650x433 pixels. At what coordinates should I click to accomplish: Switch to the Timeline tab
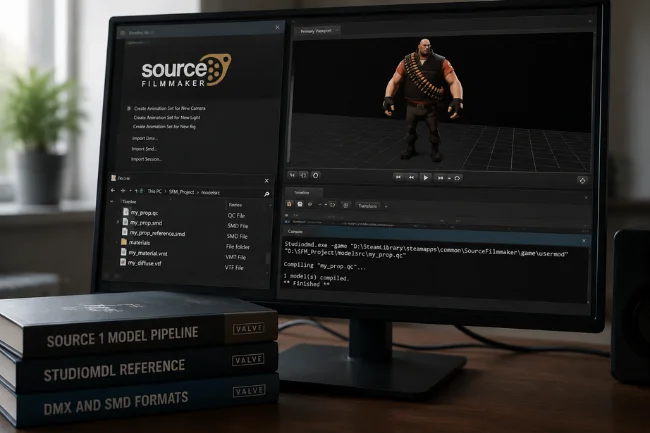pos(302,193)
